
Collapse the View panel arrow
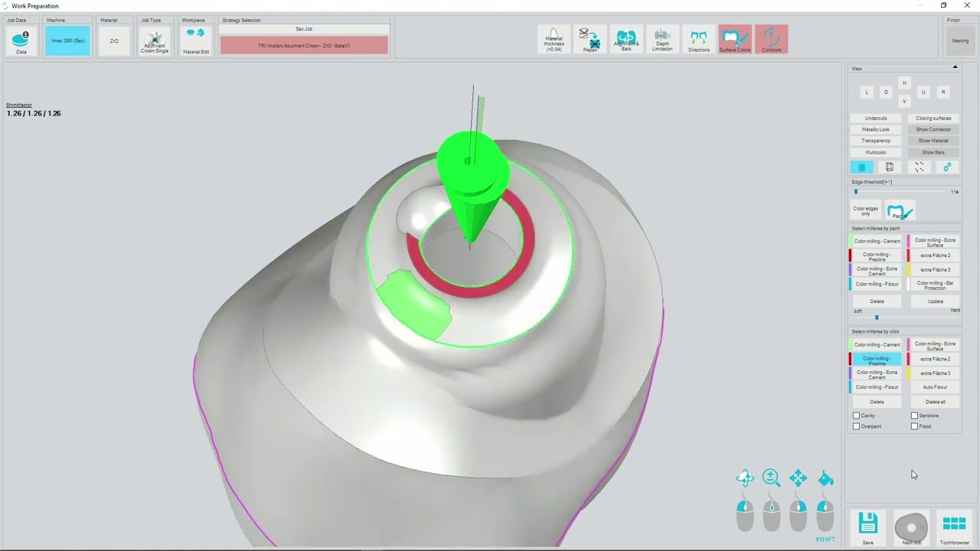point(955,67)
